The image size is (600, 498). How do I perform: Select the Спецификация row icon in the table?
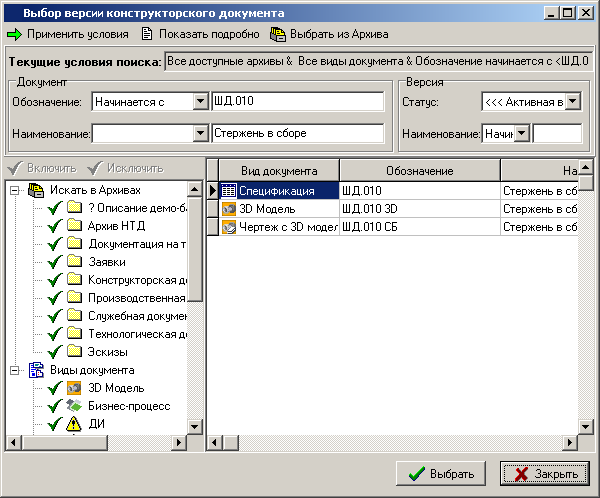point(228,190)
